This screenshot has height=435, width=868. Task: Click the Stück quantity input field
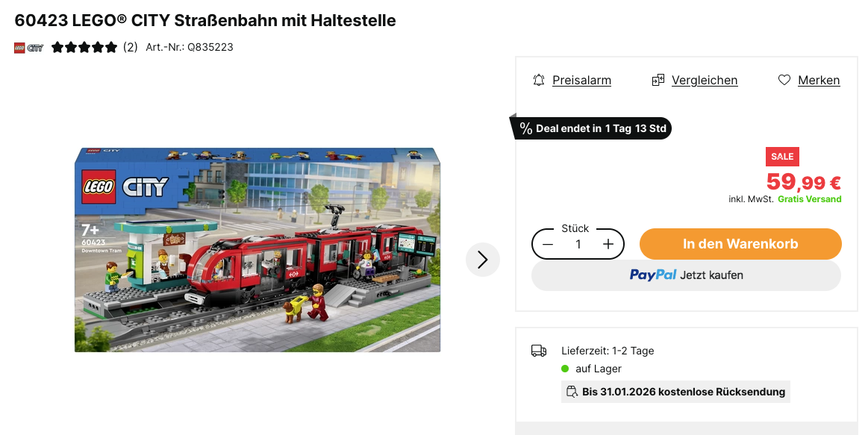(578, 244)
